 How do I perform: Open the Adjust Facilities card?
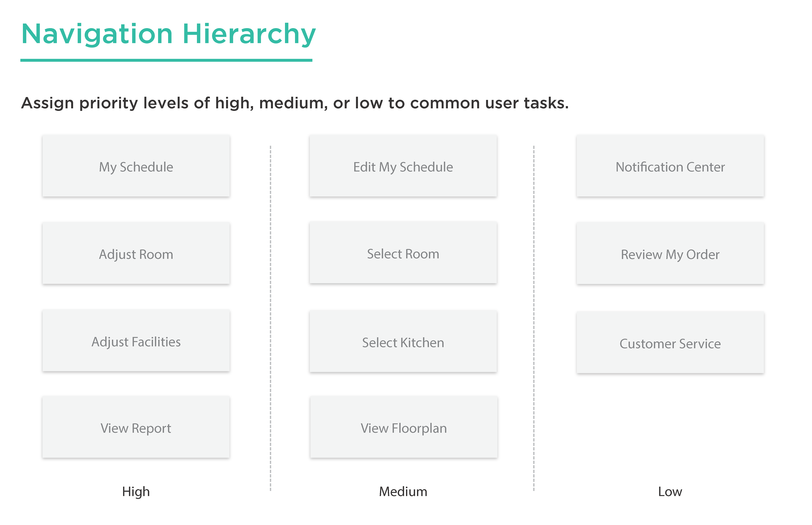(x=136, y=340)
